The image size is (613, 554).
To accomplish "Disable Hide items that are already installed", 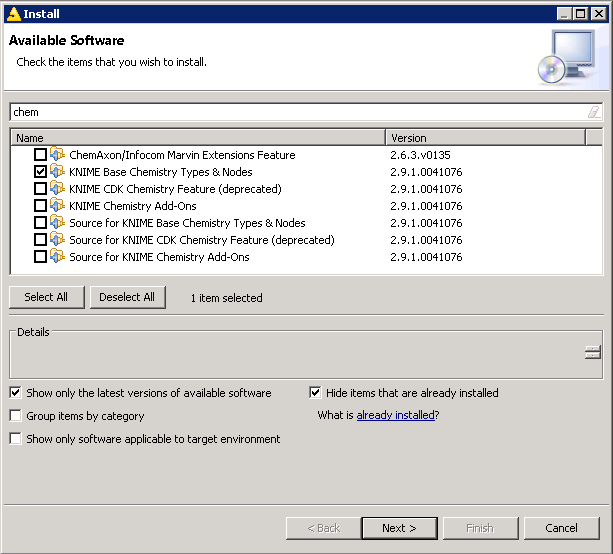I will tap(316, 393).
